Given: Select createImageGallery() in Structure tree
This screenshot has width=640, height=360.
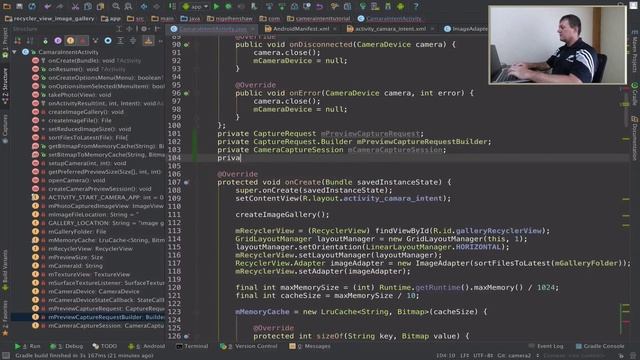Looking at the screenshot, I should tap(86, 112).
